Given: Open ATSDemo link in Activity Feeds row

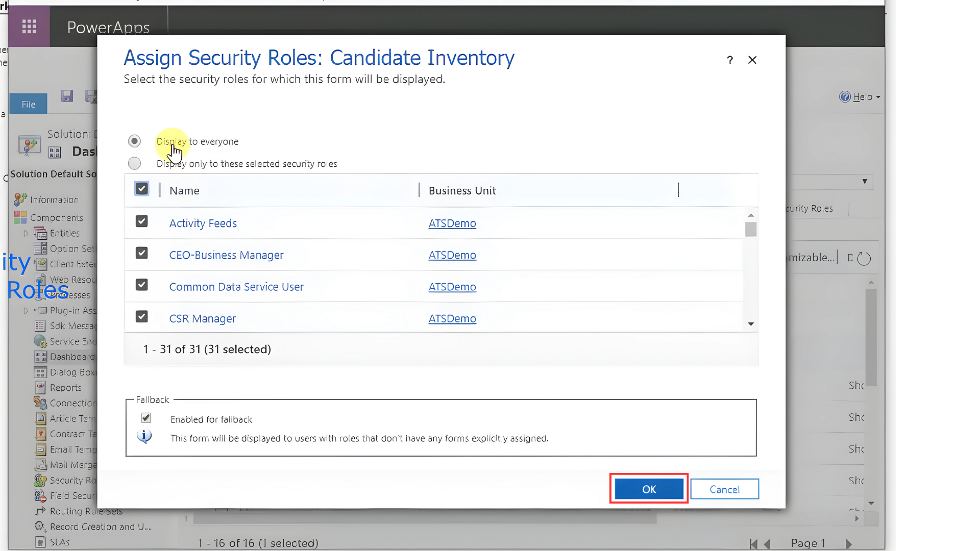Looking at the screenshot, I should click(452, 223).
